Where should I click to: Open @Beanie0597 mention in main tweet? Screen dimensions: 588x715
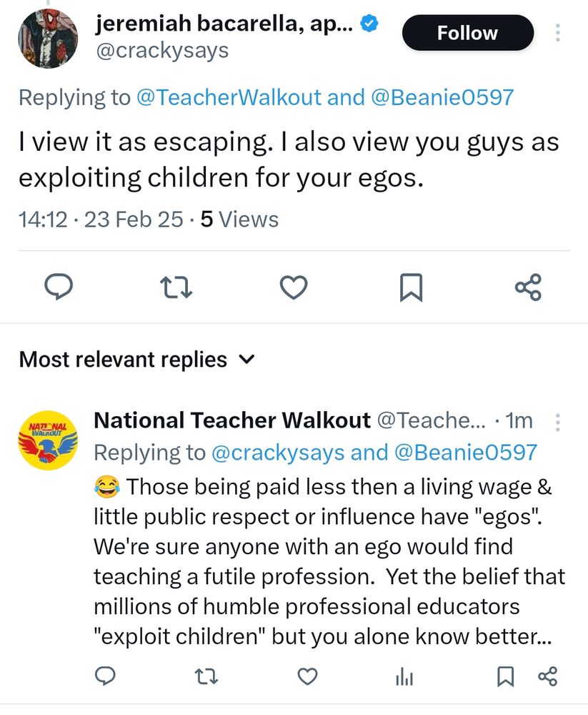(x=442, y=97)
